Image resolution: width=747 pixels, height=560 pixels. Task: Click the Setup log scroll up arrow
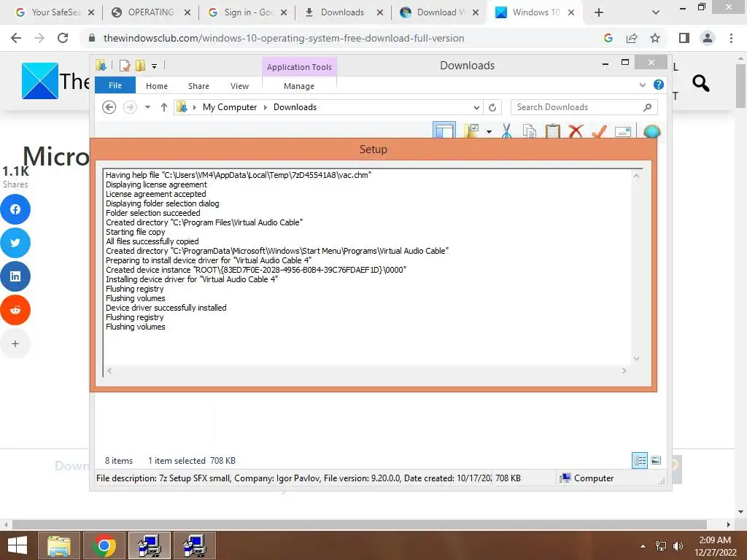[x=636, y=176]
